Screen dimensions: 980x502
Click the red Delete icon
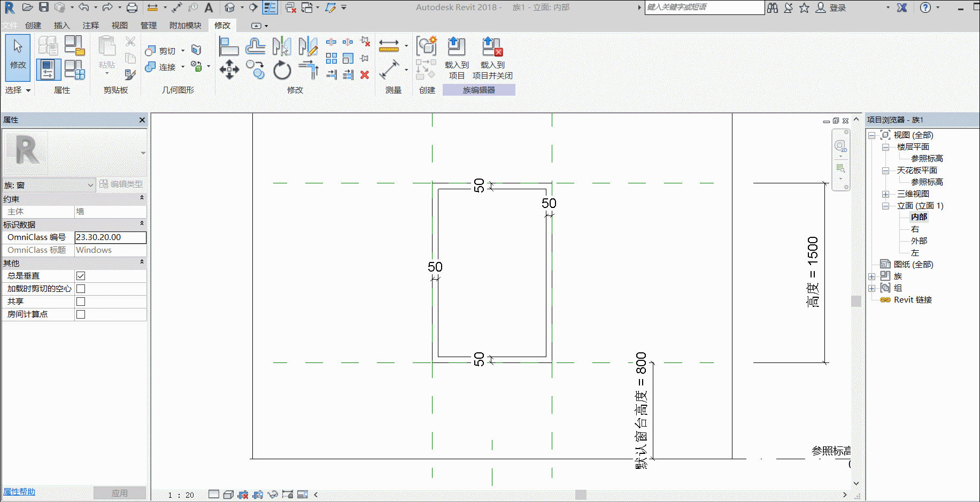(365, 75)
